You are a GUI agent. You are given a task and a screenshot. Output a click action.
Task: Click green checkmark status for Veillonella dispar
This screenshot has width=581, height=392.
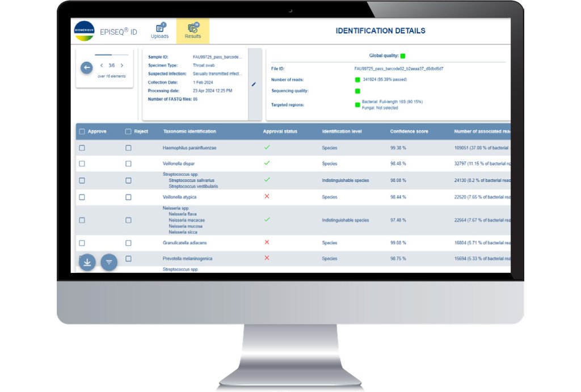tap(267, 163)
